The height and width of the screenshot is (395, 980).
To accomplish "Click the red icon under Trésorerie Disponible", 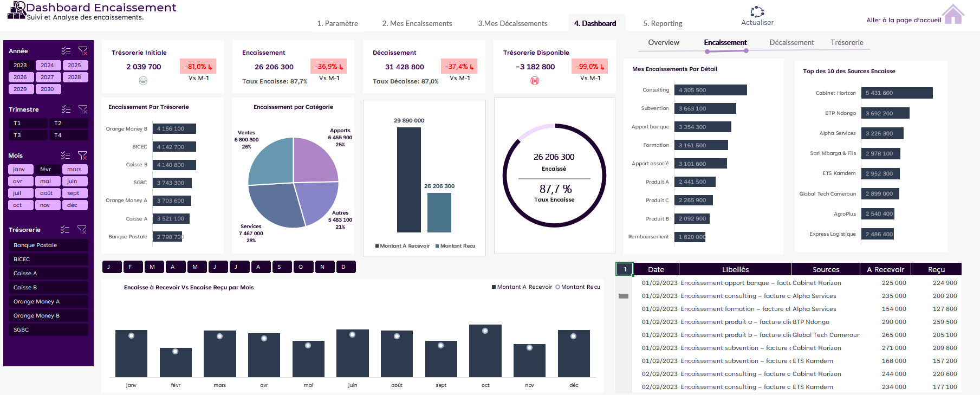I will [x=535, y=81].
